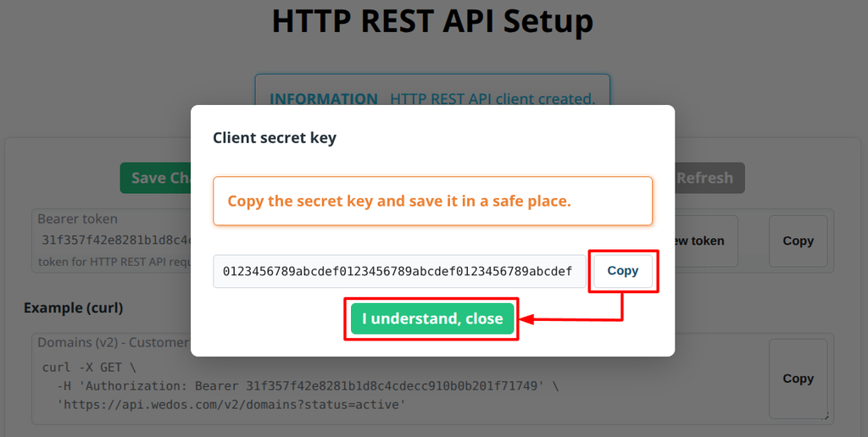
Task: Select the client secret key text field
Action: pos(399,271)
